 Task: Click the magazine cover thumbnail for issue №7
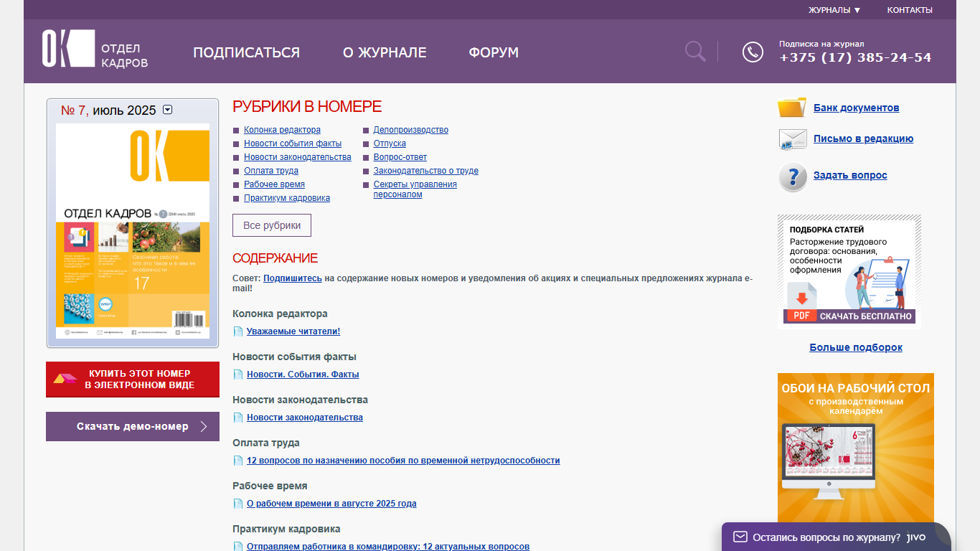(x=133, y=231)
